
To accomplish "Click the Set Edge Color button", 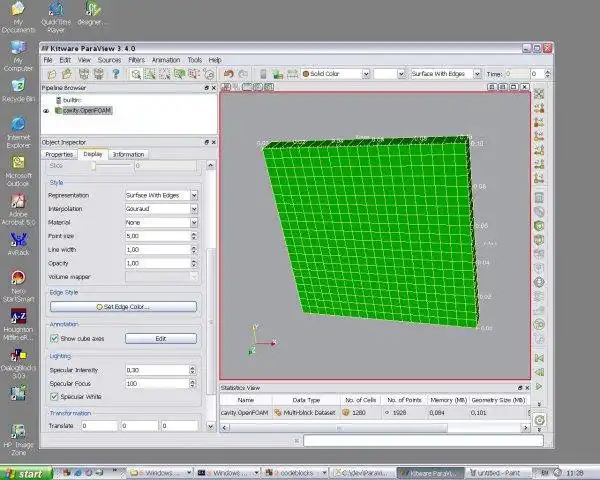I will coord(123,306).
